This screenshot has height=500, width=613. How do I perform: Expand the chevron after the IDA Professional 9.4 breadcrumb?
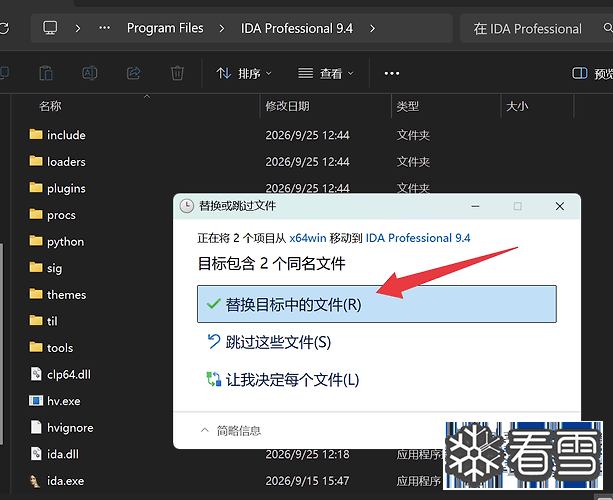tap(372, 29)
